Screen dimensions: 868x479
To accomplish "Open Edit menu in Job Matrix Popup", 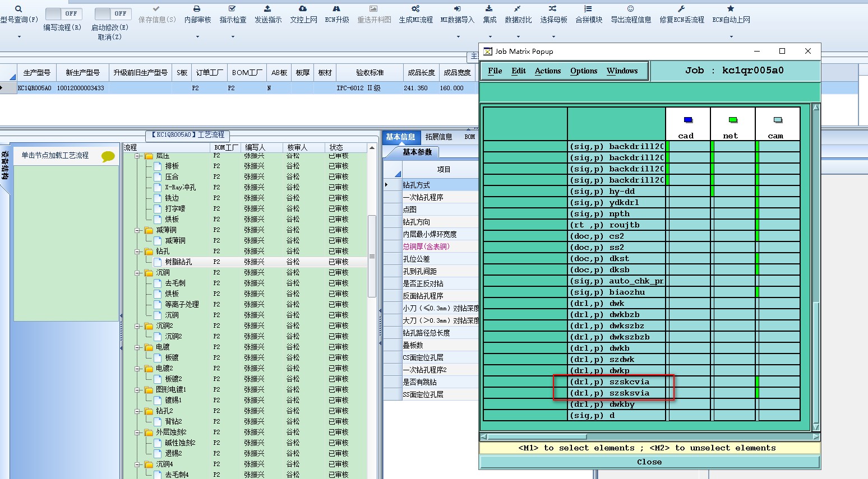I will pyautogui.click(x=519, y=71).
